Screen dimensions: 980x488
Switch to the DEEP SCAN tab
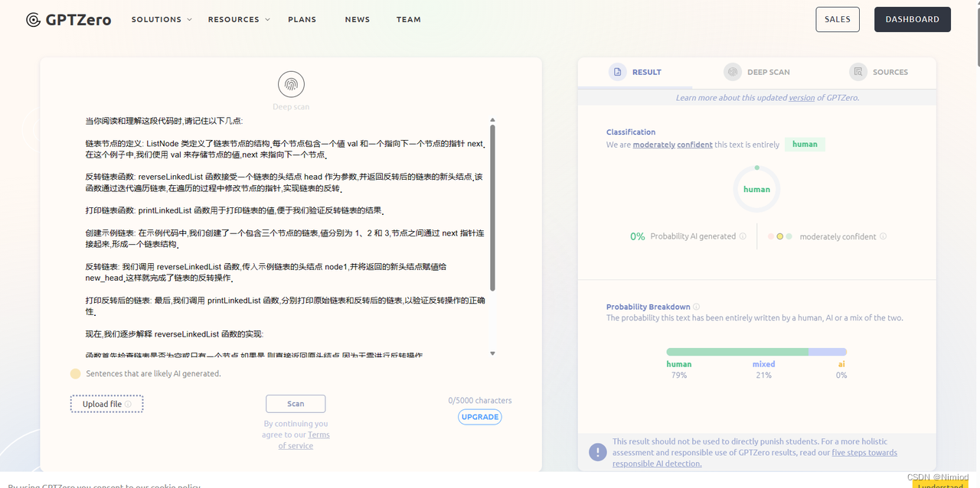click(756, 73)
